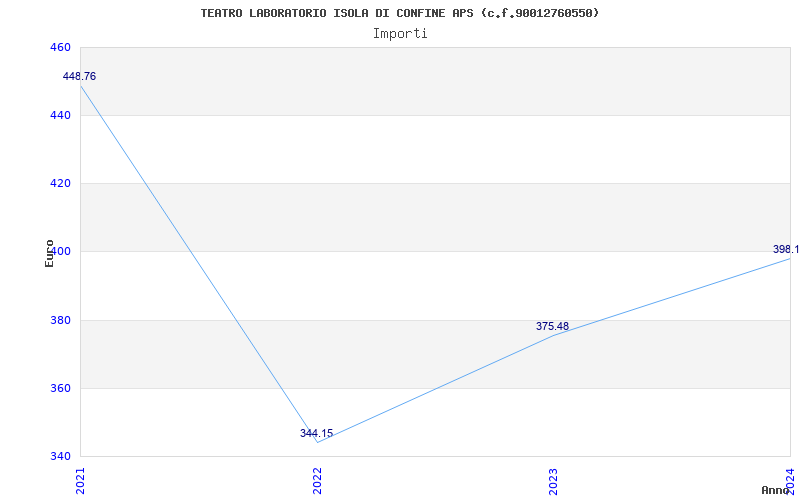Click the y-axis value 460
800x500 pixels.
click(x=60, y=47)
